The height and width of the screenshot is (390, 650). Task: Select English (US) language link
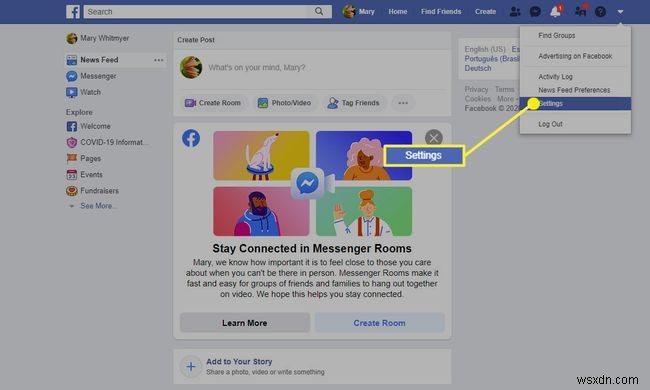(485, 49)
